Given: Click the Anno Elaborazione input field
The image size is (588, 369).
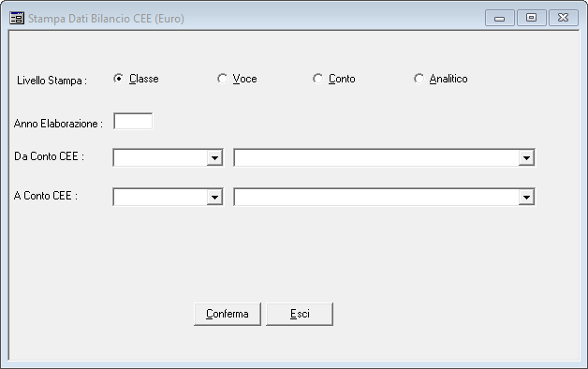Looking at the screenshot, I should [133, 122].
